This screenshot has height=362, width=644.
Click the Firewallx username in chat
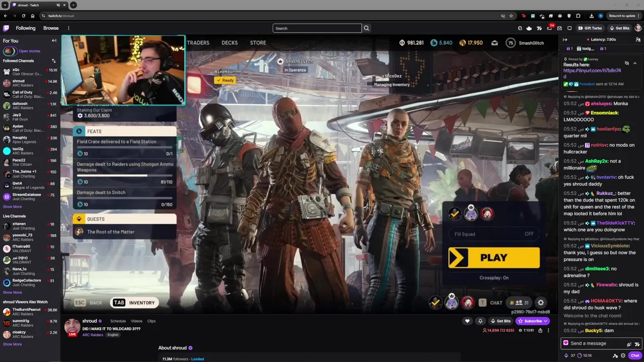tap(607, 285)
